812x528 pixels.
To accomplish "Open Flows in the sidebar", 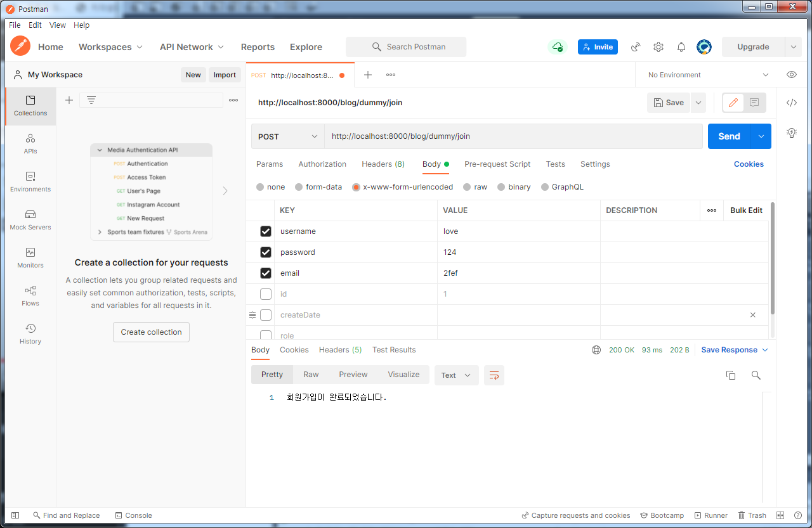I will pos(30,296).
